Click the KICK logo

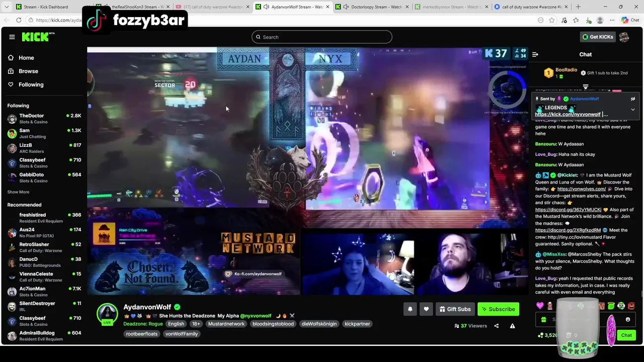(x=38, y=37)
